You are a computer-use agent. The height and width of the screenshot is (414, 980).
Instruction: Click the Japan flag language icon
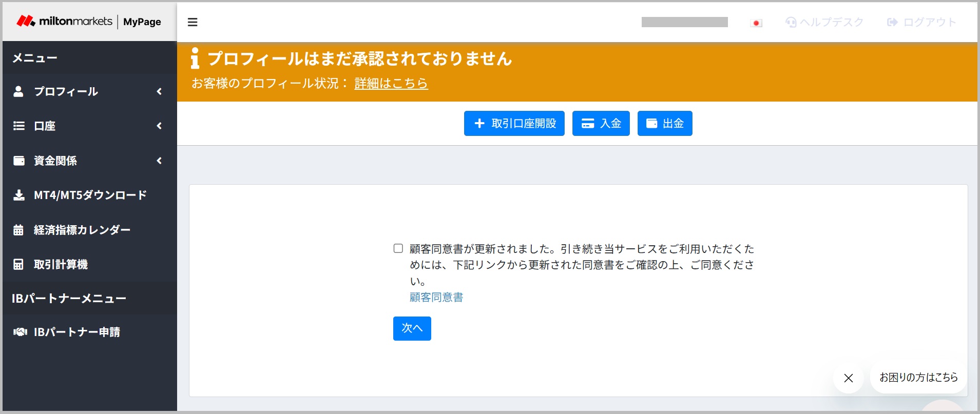tap(756, 23)
